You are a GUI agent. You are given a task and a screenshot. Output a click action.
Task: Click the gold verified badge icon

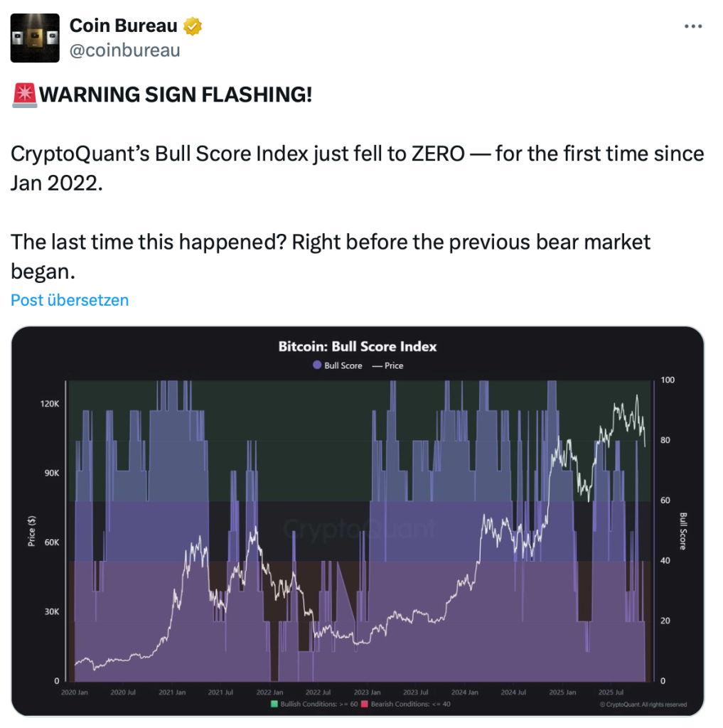193,27
